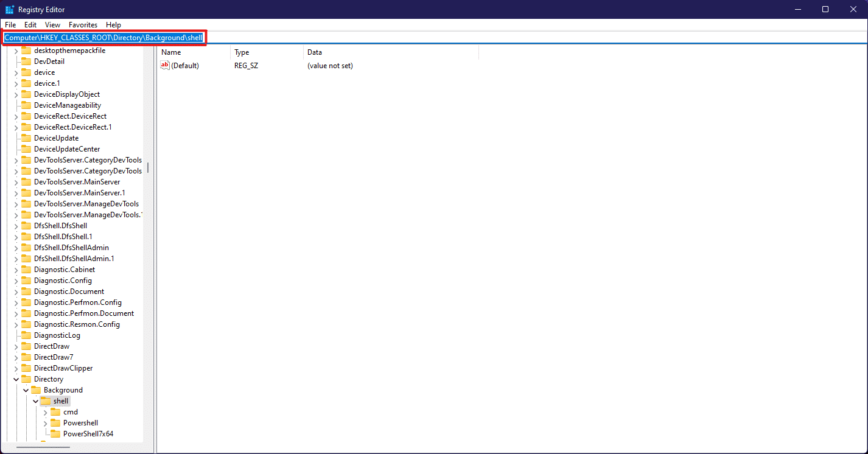Image resolution: width=868 pixels, height=454 pixels.
Task: Open the Favorites menu
Action: 82,25
